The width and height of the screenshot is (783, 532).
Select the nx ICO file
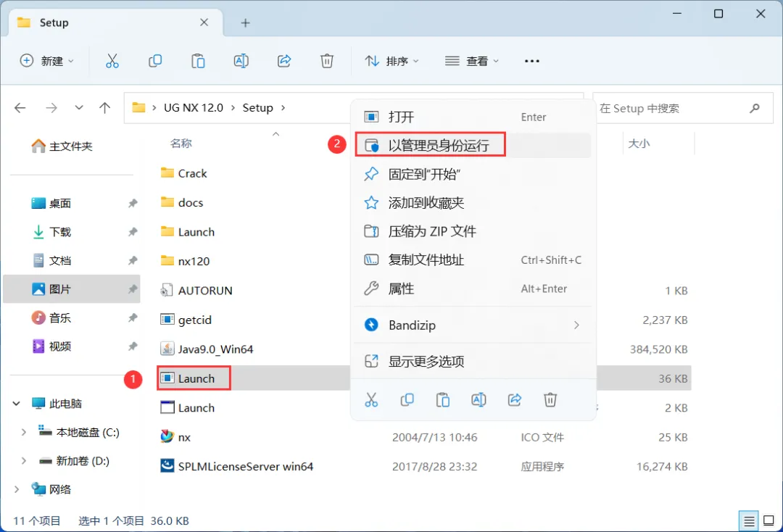coord(175,436)
